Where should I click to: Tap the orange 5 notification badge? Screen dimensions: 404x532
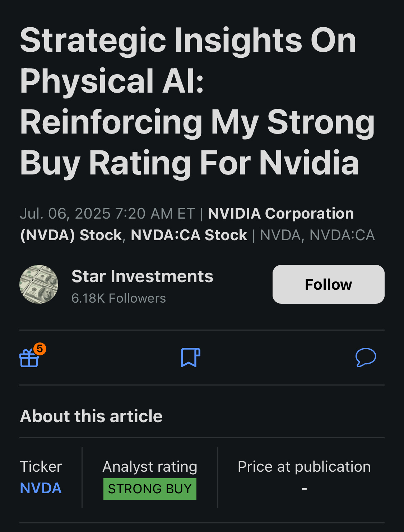(40, 349)
